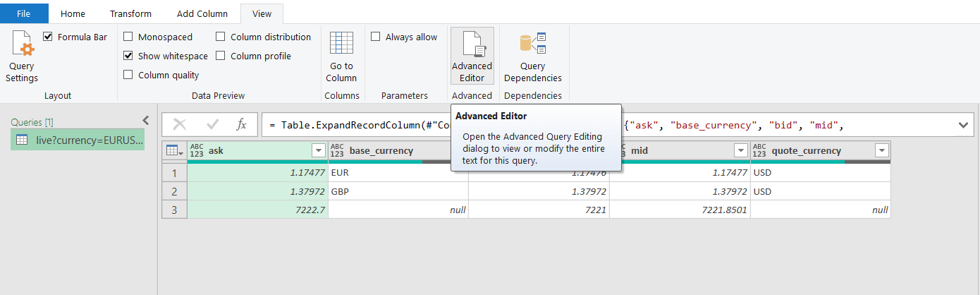Enable Column quality checkbox
This screenshot has height=295, width=980.
click(x=128, y=75)
